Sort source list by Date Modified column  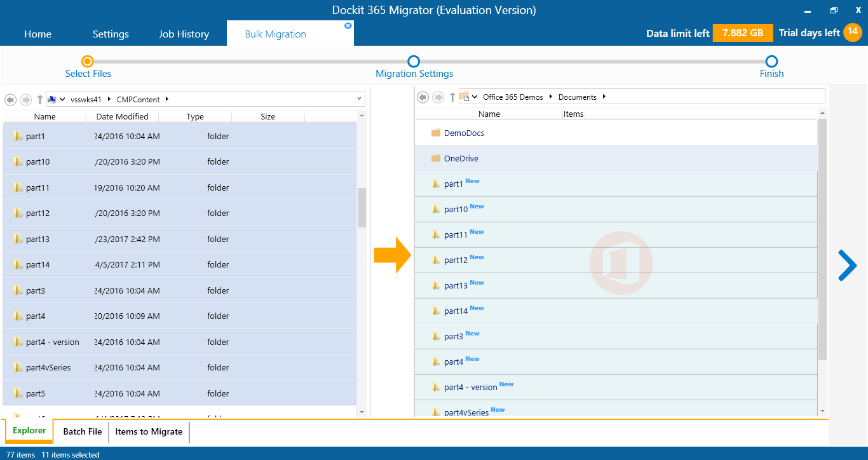(122, 116)
